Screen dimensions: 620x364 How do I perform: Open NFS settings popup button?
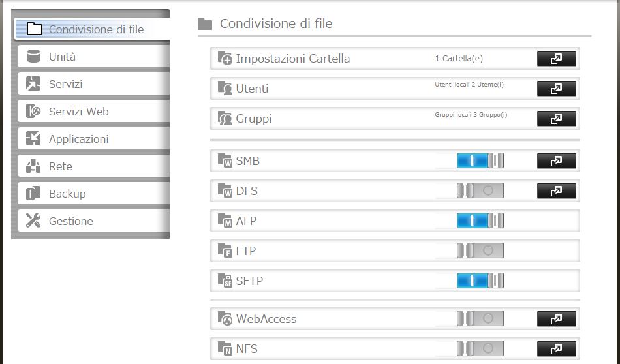click(556, 349)
